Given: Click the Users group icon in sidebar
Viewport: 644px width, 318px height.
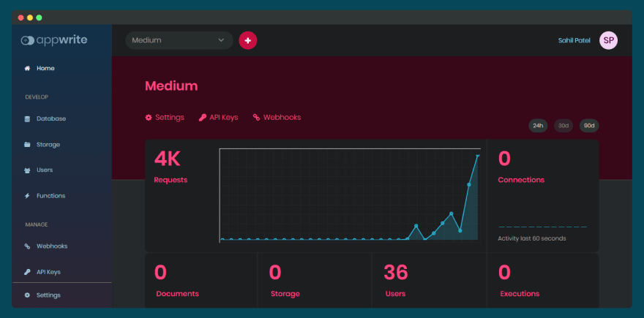Looking at the screenshot, I should tap(27, 170).
